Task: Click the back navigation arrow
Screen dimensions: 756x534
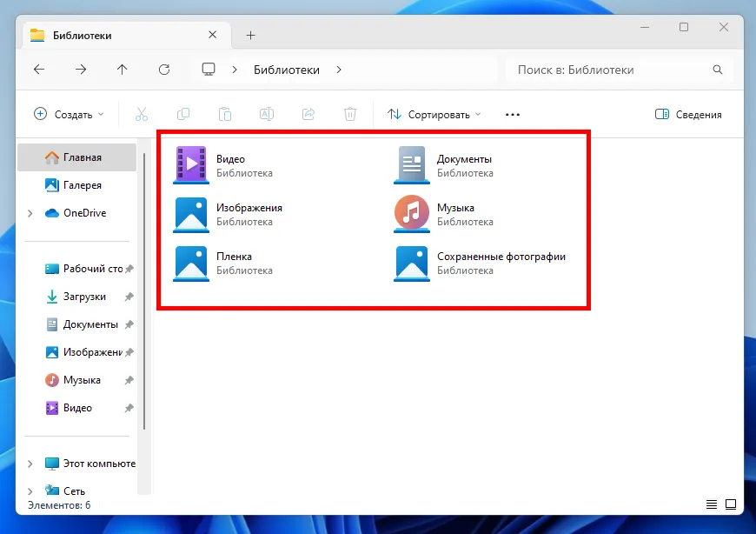Action: (x=41, y=70)
